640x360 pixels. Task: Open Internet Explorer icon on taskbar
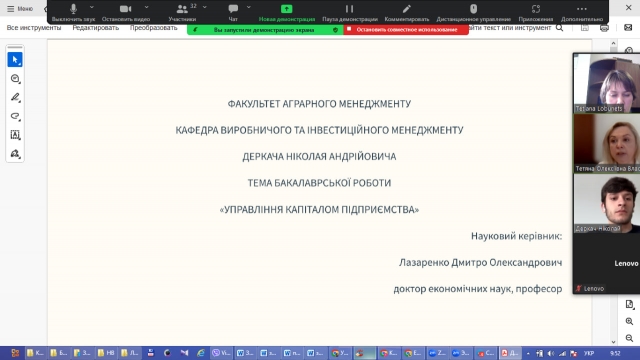pyautogui.click(x=200, y=353)
